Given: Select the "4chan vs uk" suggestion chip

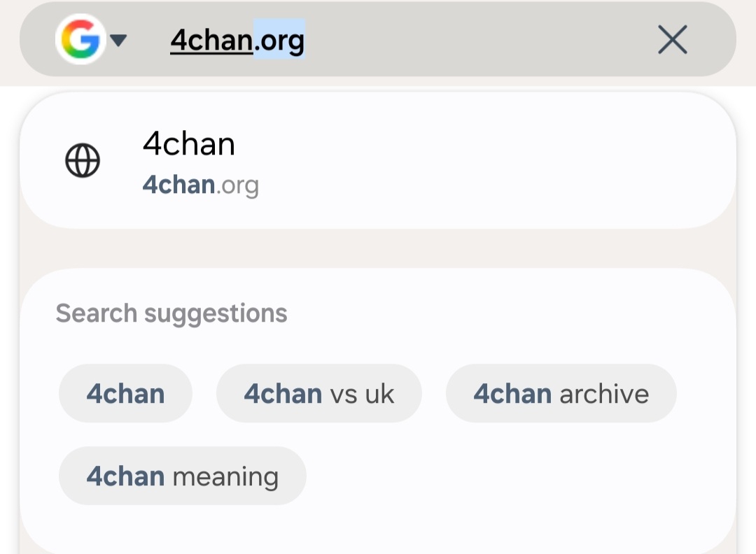Looking at the screenshot, I should pyautogui.click(x=319, y=394).
